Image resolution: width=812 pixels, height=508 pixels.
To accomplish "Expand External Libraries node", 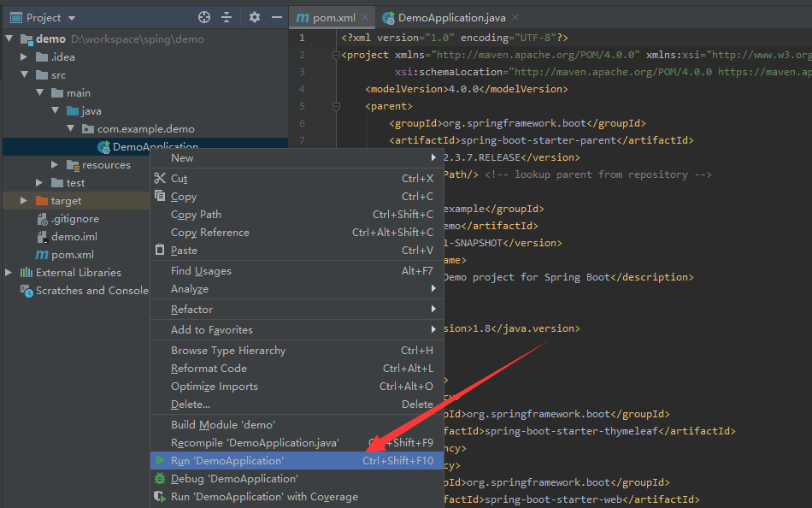I will click(x=9, y=272).
